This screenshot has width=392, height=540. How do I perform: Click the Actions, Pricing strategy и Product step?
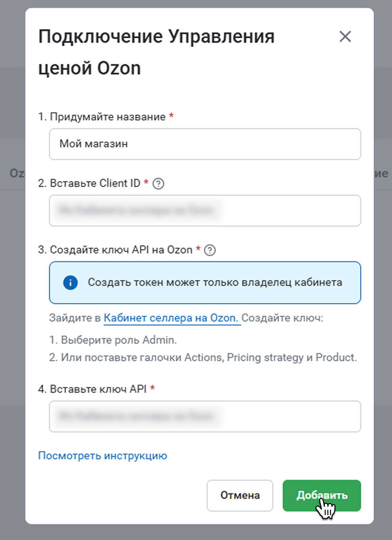[203, 357]
